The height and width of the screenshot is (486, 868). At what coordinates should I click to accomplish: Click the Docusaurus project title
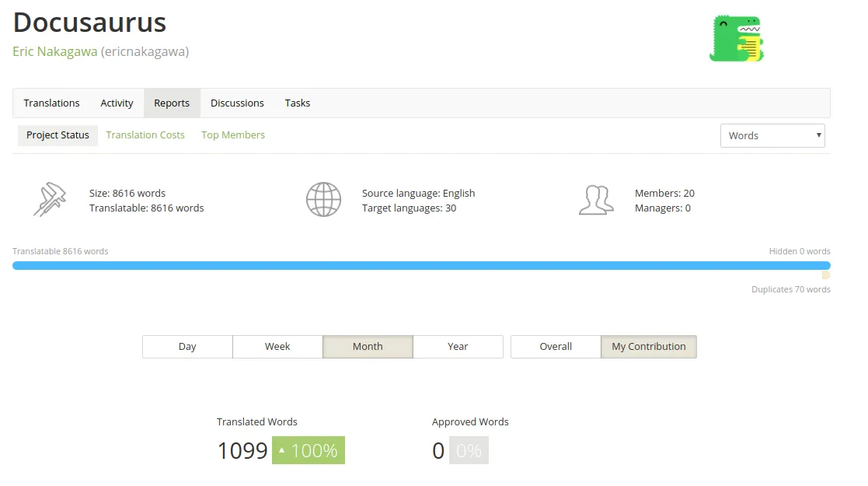click(x=89, y=23)
